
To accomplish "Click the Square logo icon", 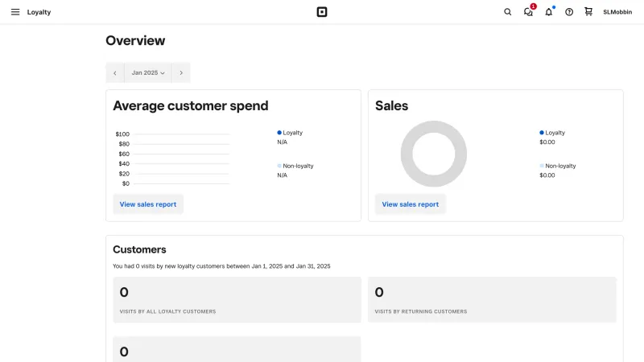I will pos(322,12).
